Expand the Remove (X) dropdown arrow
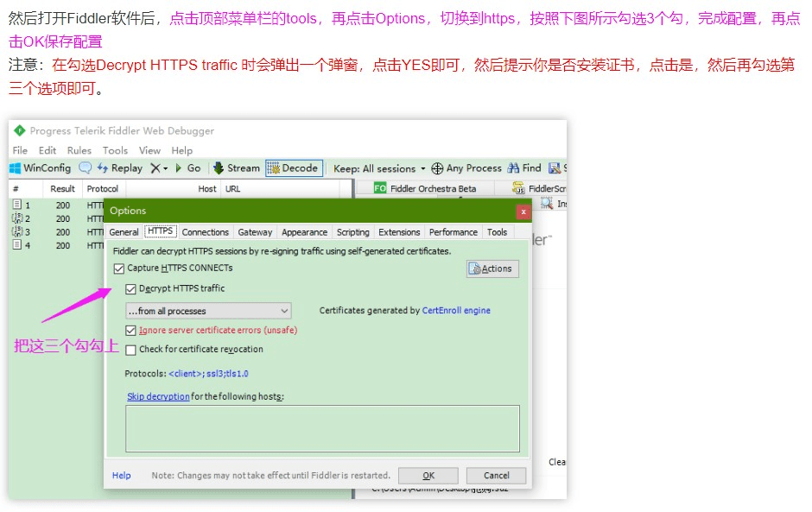 coord(165,168)
